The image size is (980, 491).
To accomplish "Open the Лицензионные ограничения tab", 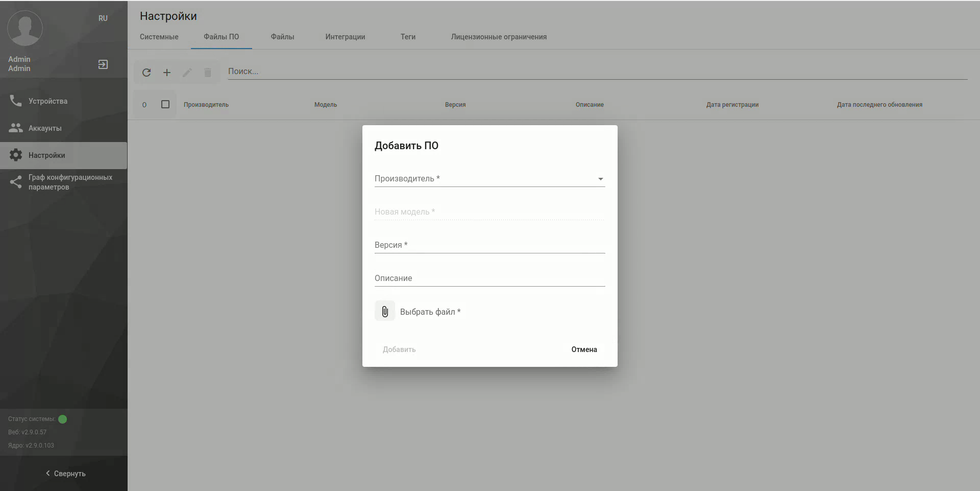I will pos(499,37).
